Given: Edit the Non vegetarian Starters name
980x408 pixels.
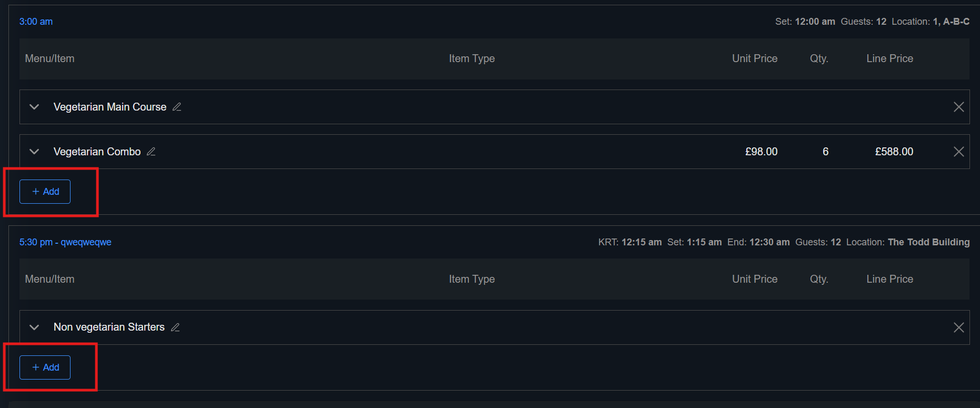Looking at the screenshot, I should click(175, 327).
